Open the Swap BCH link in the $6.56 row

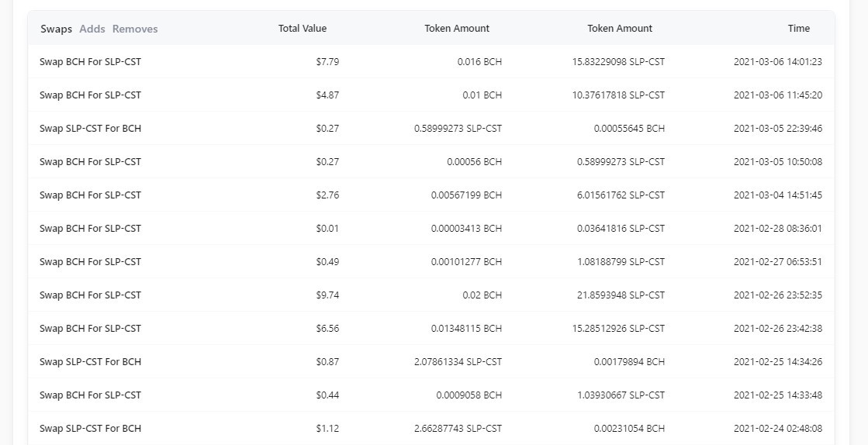[x=90, y=328]
